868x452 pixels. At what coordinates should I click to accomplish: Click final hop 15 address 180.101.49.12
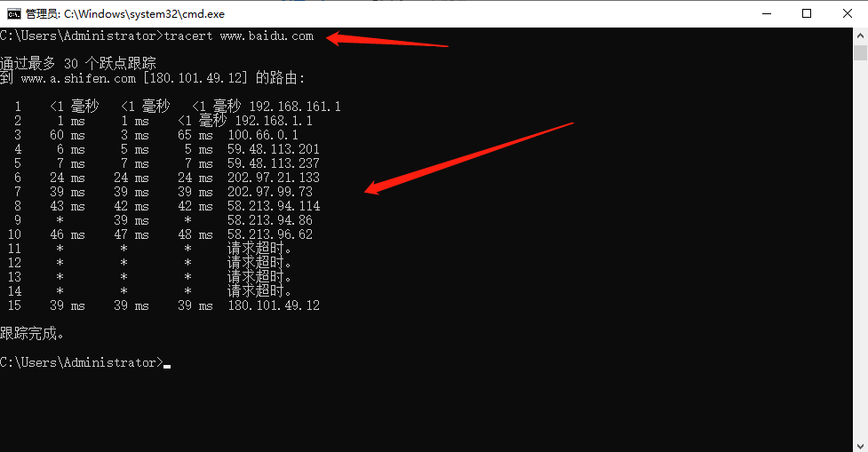click(274, 305)
